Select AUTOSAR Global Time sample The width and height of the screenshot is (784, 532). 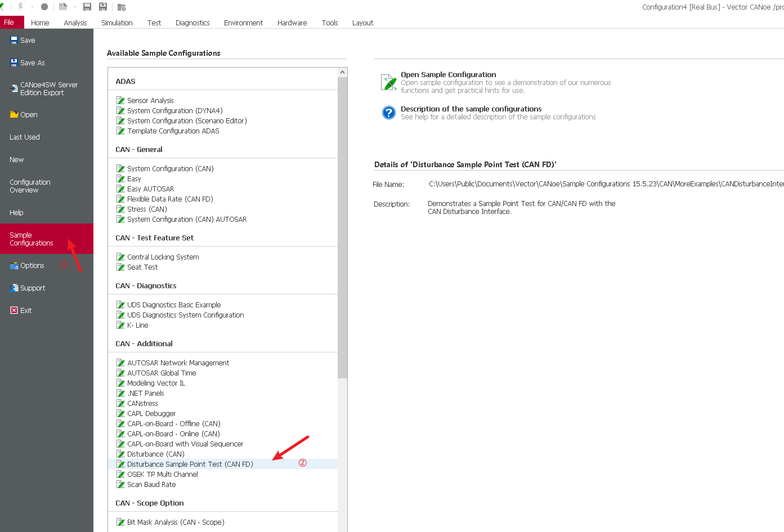(162, 373)
